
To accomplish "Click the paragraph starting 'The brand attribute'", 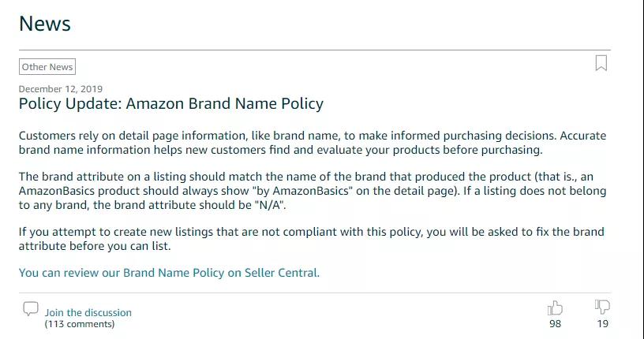I will point(313,191).
